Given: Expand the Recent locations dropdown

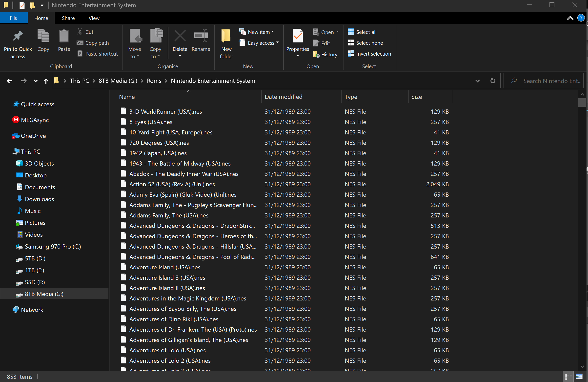Looking at the screenshot, I should coord(36,81).
